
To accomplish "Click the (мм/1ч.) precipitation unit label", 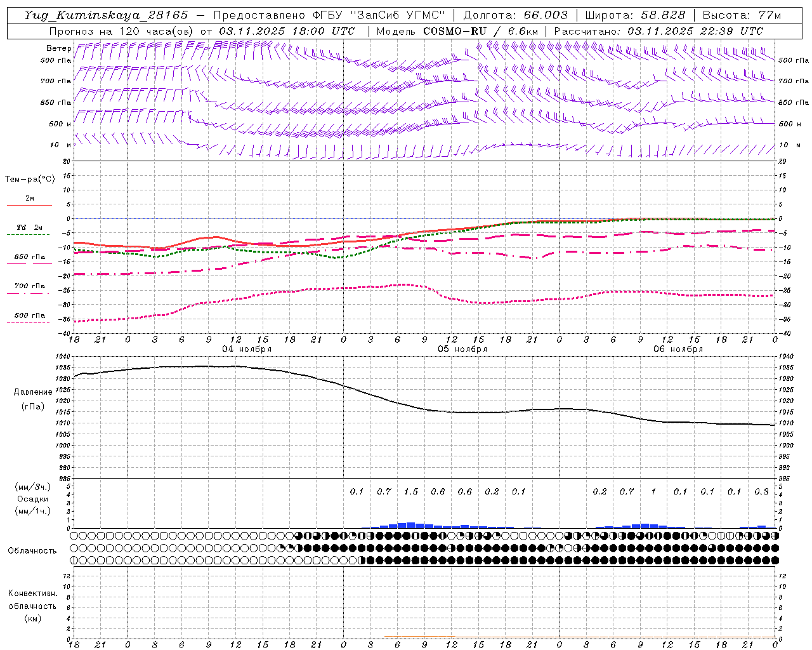I will click(33, 511).
